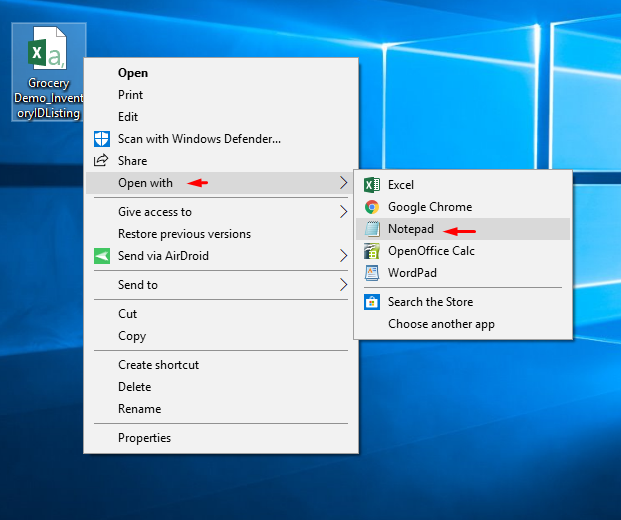Screen dimensions: 621x520
Task: Open the file with OpenOffice Calc
Action: coord(463,251)
